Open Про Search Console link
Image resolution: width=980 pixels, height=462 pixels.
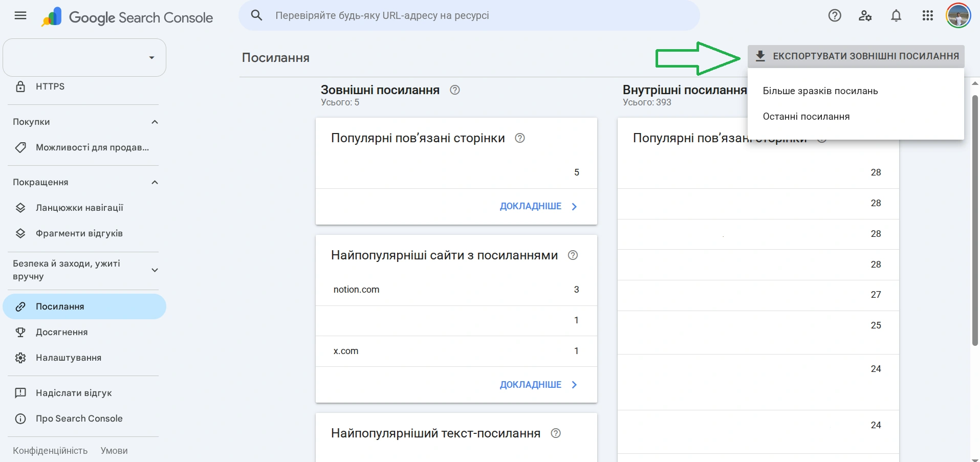pos(83,419)
